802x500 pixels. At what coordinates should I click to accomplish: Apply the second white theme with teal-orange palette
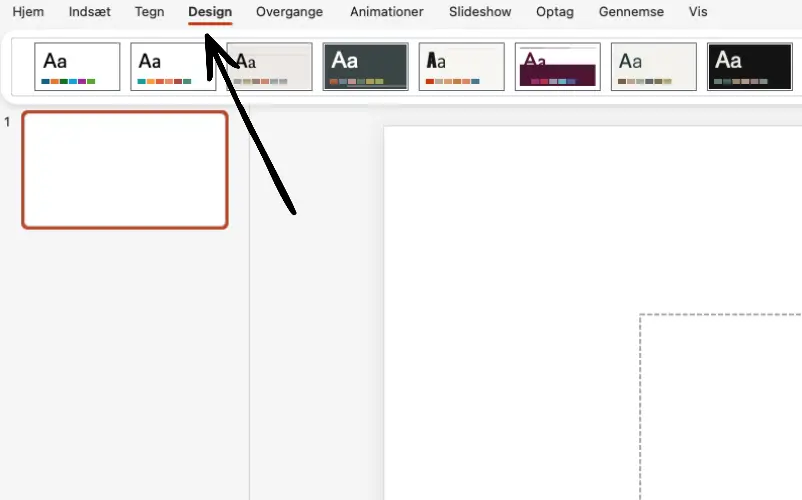pyautogui.click(x=173, y=66)
